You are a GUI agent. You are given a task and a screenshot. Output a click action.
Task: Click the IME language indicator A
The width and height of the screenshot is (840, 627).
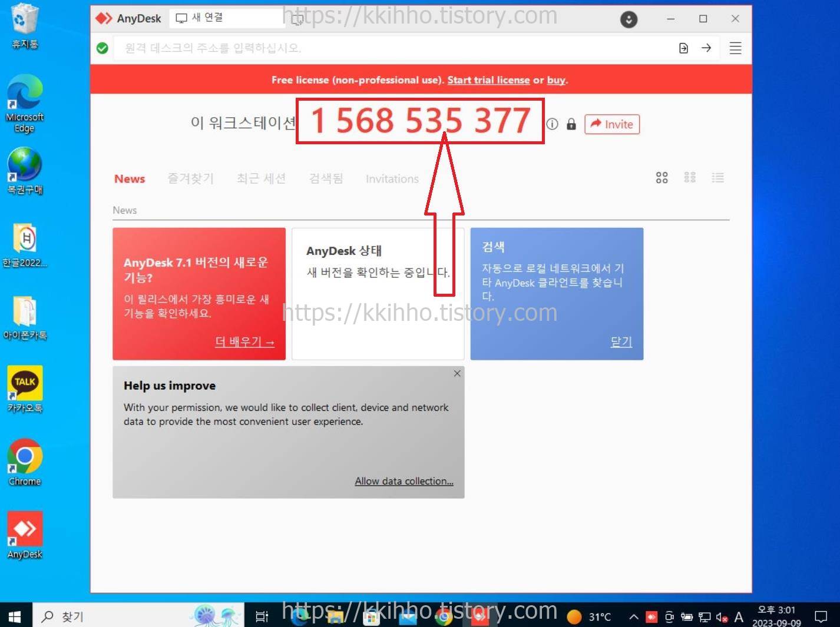click(739, 617)
